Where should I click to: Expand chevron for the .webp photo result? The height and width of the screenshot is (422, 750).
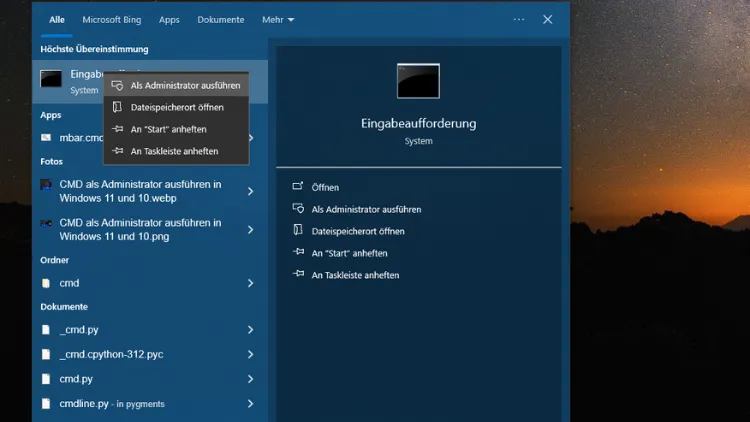[x=250, y=191]
